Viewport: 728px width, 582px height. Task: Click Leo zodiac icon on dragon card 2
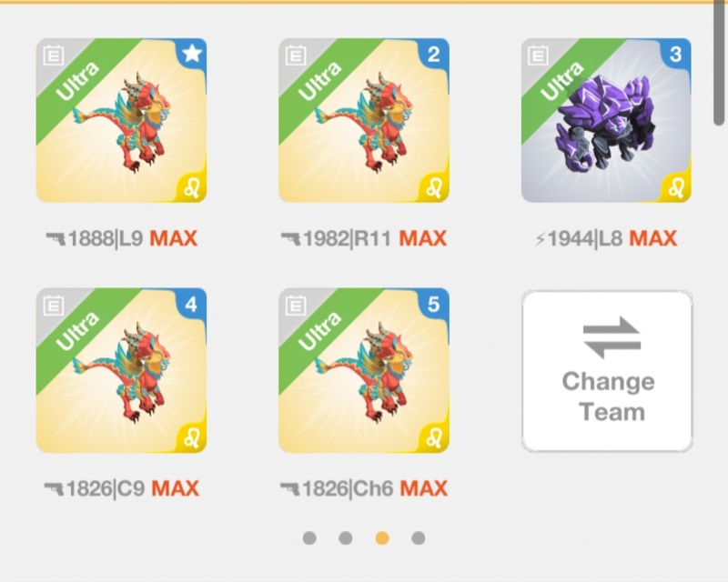[x=434, y=187]
